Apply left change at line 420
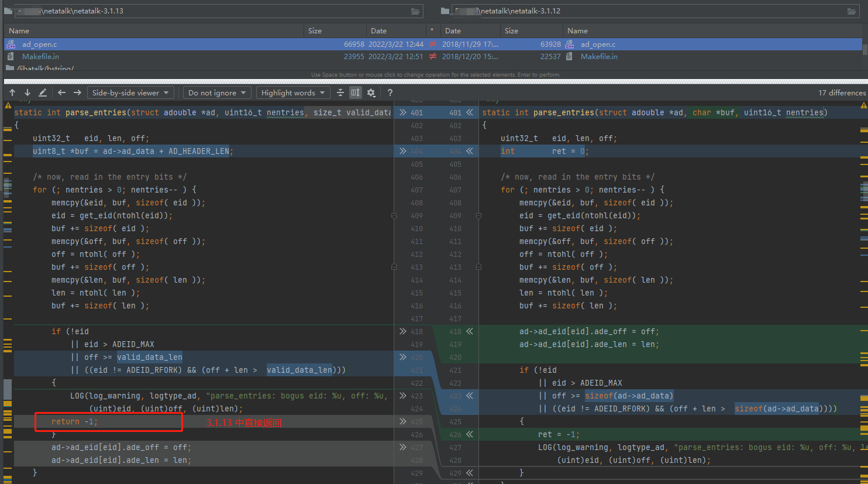868x484 pixels. (403, 357)
